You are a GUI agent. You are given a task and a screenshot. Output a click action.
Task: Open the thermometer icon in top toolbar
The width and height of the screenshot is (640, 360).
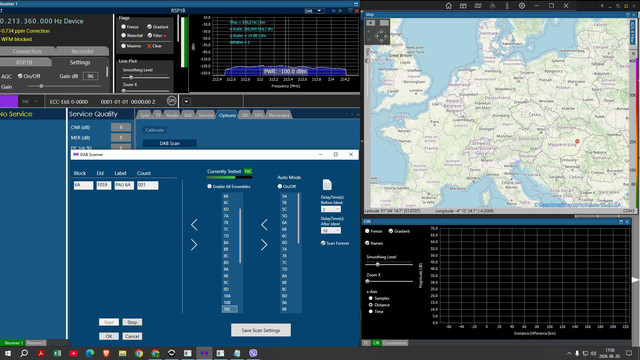(507, 6)
